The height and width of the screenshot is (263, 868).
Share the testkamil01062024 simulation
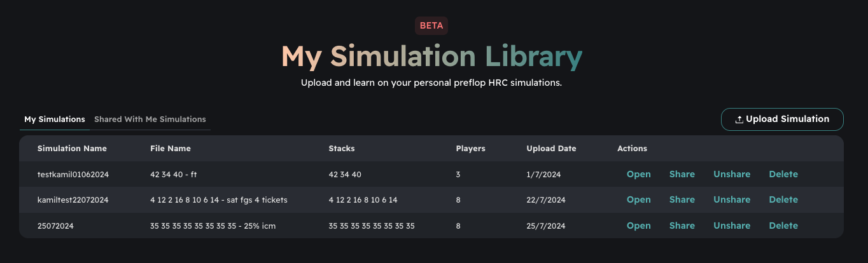pos(682,174)
